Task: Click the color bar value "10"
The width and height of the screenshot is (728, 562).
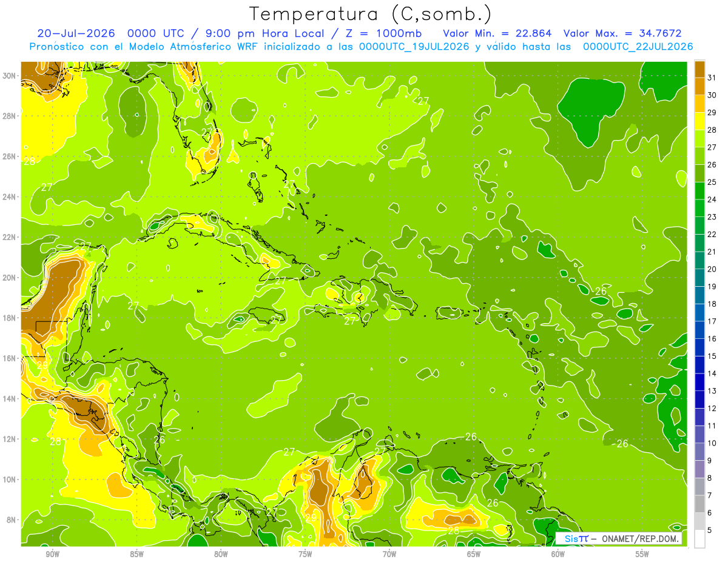Action: 712,443
